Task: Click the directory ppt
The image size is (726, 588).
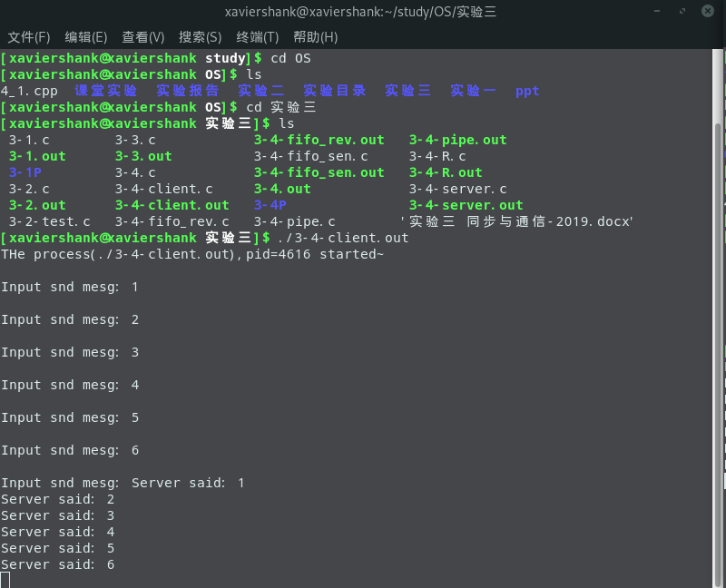Action: (x=527, y=92)
